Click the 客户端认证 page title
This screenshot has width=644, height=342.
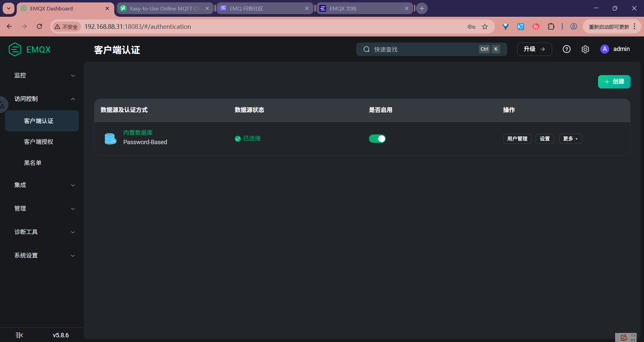click(117, 50)
